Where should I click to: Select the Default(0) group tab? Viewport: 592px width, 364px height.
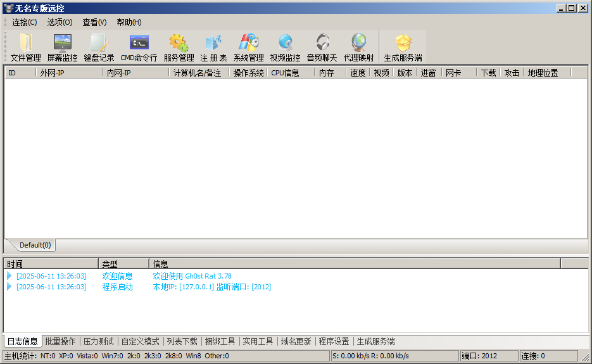click(x=34, y=245)
